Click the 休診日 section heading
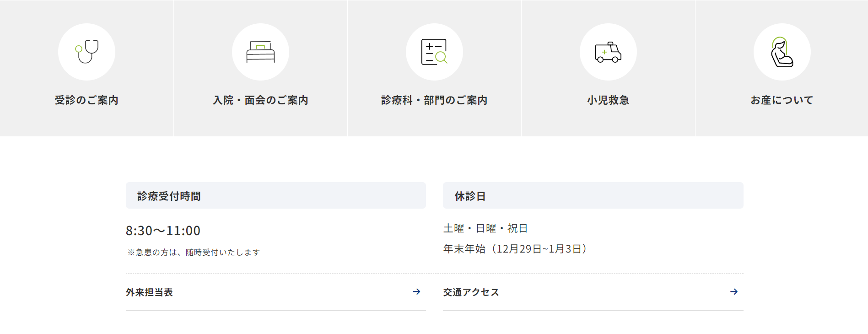868x334 pixels. coord(470,196)
